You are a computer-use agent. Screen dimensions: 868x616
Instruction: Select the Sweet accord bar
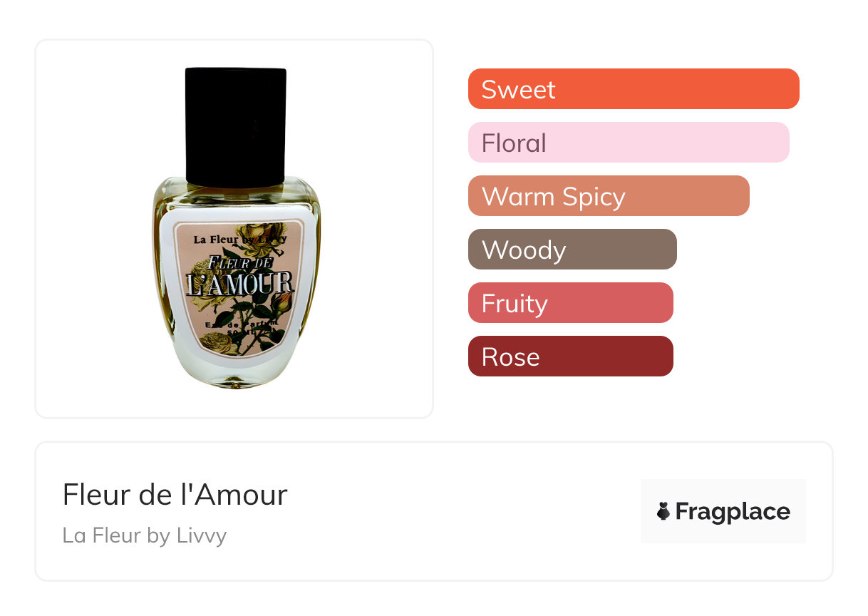(x=634, y=89)
